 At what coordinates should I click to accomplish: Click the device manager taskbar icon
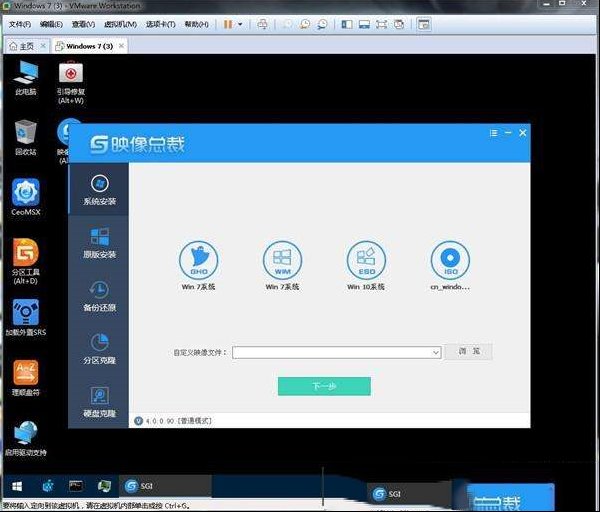click(104, 486)
